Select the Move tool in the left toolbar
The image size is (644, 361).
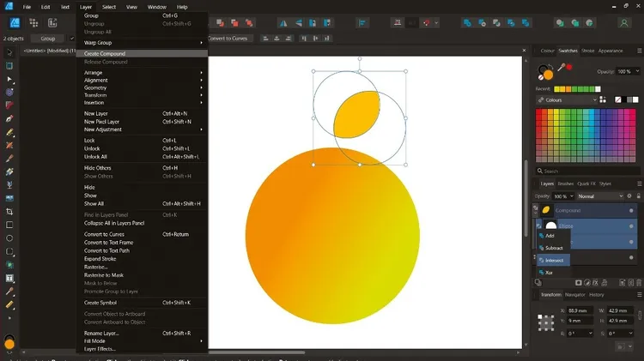[x=9, y=52]
